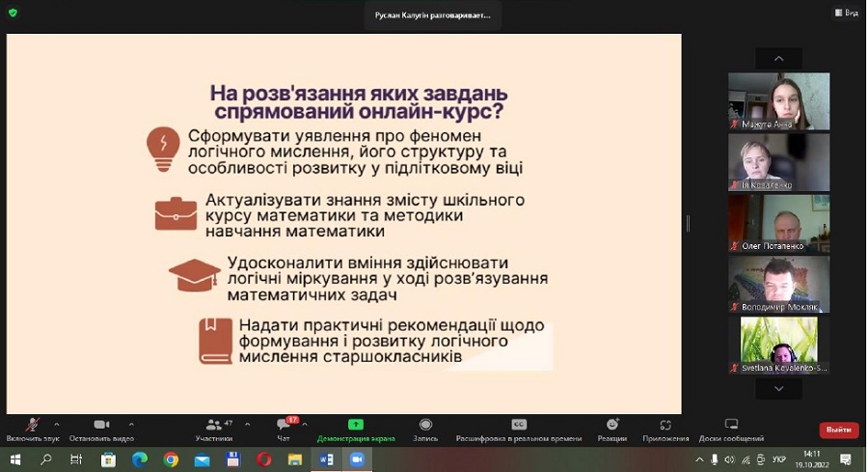Open the Реакции reactions menu

(611, 429)
